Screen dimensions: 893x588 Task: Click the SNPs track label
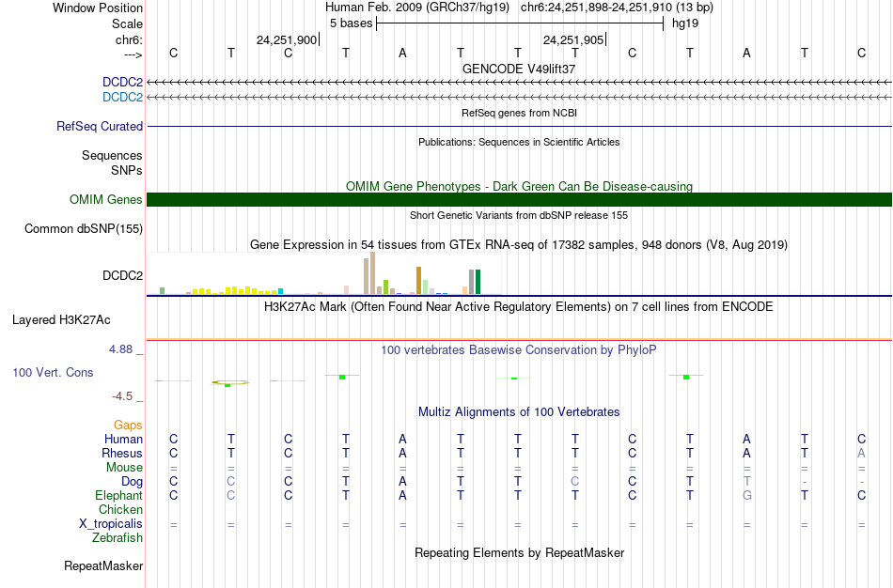[x=127, y=170]
